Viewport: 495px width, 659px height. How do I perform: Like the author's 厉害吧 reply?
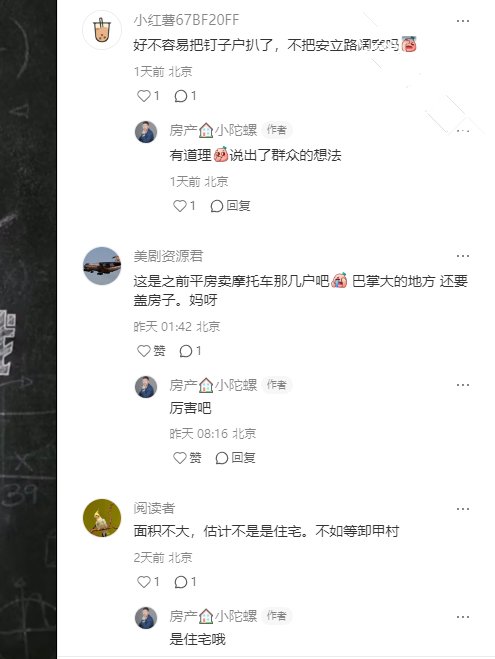tap(187, 458)
